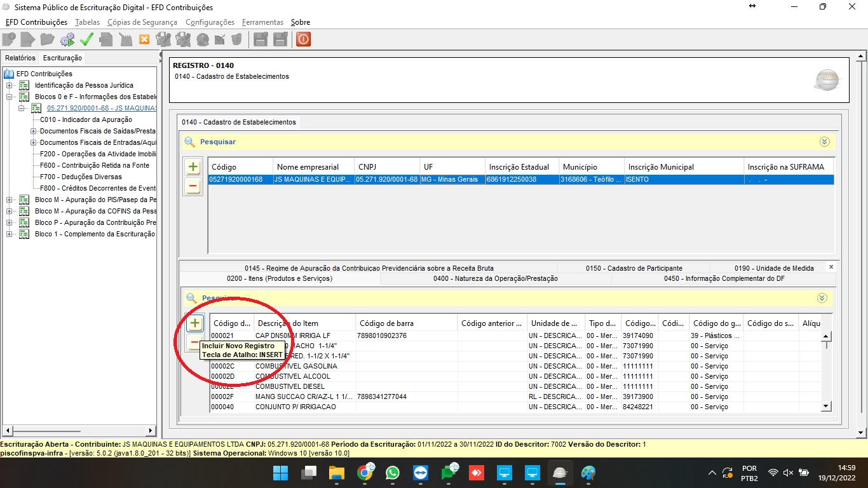Image resolution: width=868 pixels, height=488 pixels.
Task: Open WhatsApp from the Windows taskbar
Action: point(393,473)
